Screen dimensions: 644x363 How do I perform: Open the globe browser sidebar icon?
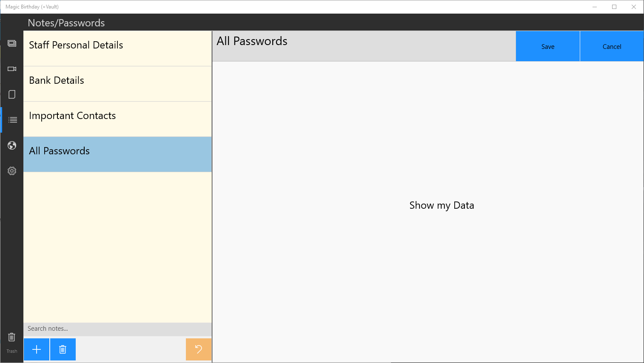[x=12, y=146]
